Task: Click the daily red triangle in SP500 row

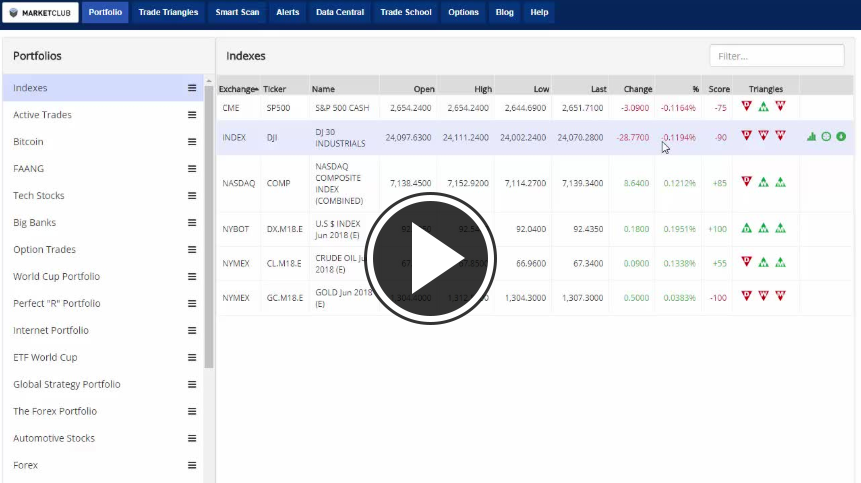Action: click(x=746, y=106)
